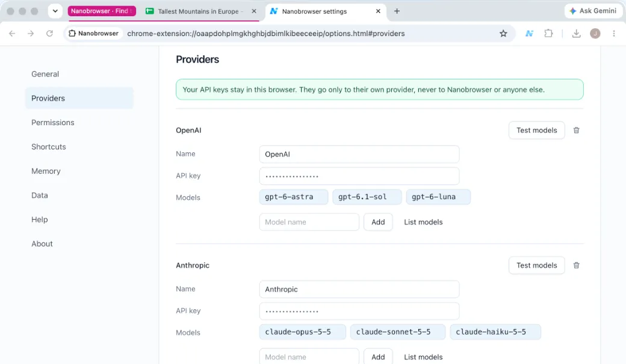Open the profile avatar menu

click(x=595, y=34)
